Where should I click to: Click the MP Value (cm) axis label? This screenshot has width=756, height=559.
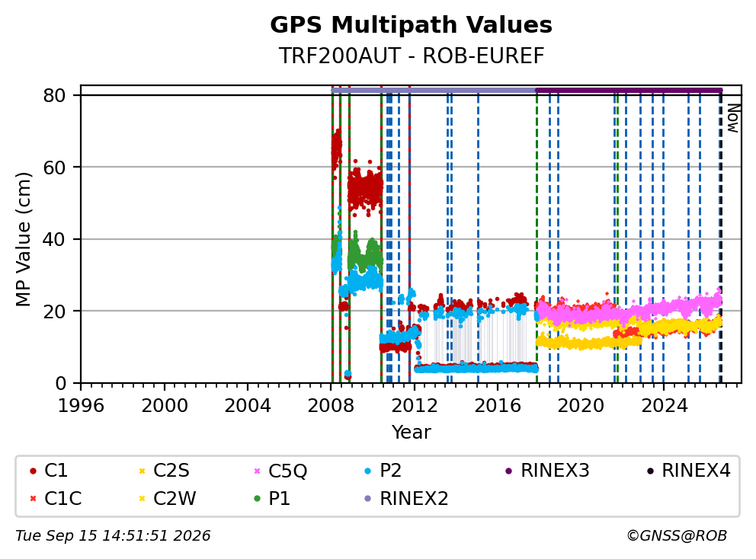[x=23, y=239]
